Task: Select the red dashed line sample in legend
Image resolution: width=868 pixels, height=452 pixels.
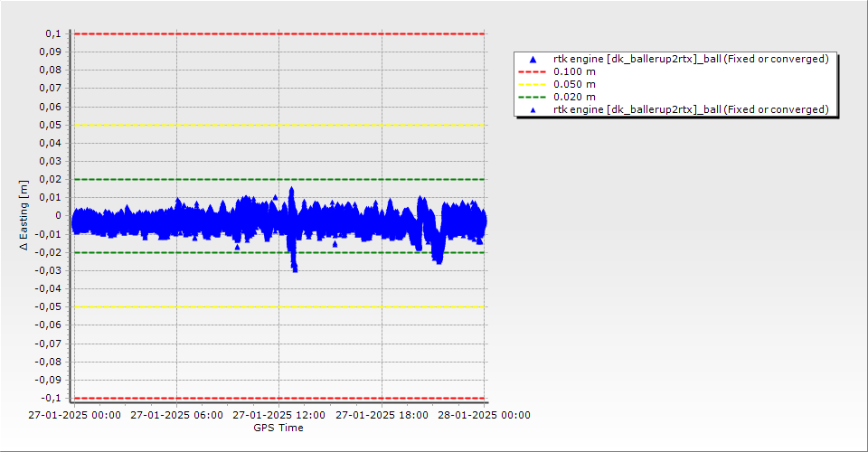Action: [532, 72]
